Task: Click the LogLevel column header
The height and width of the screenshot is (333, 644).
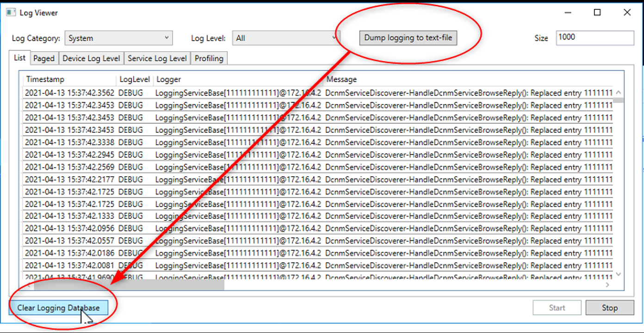Action: [x=135, y=80]
